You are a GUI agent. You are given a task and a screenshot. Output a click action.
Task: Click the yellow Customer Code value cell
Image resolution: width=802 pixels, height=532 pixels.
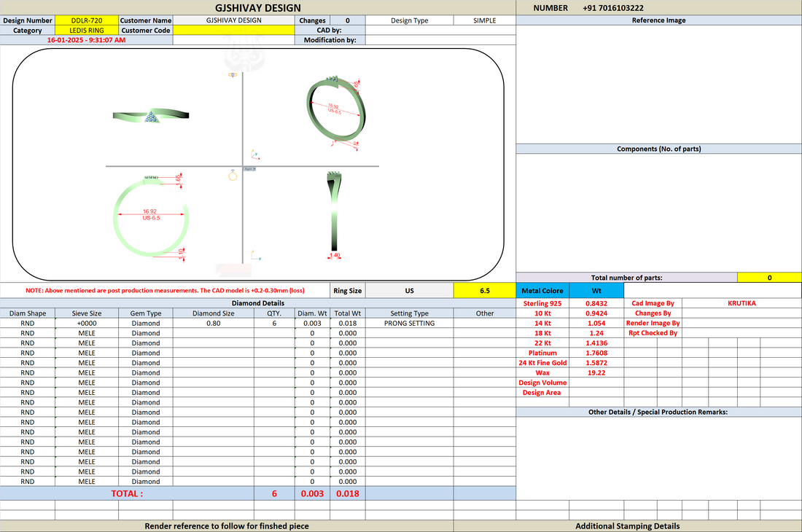tap(234, 30)
